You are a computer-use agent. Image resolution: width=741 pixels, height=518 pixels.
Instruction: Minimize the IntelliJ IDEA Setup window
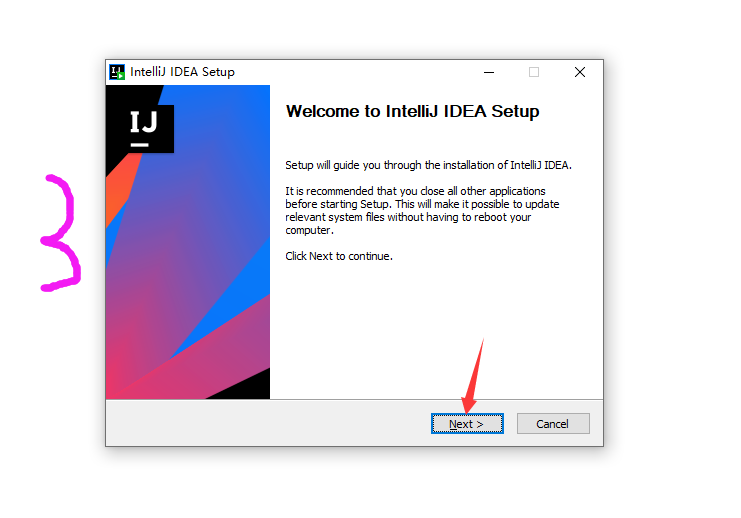point(489,72)
